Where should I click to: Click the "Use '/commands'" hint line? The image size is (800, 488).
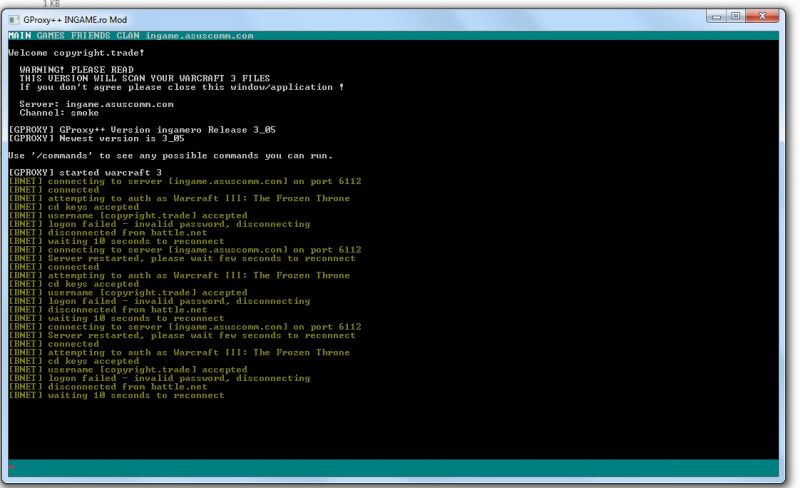(169, 155)
